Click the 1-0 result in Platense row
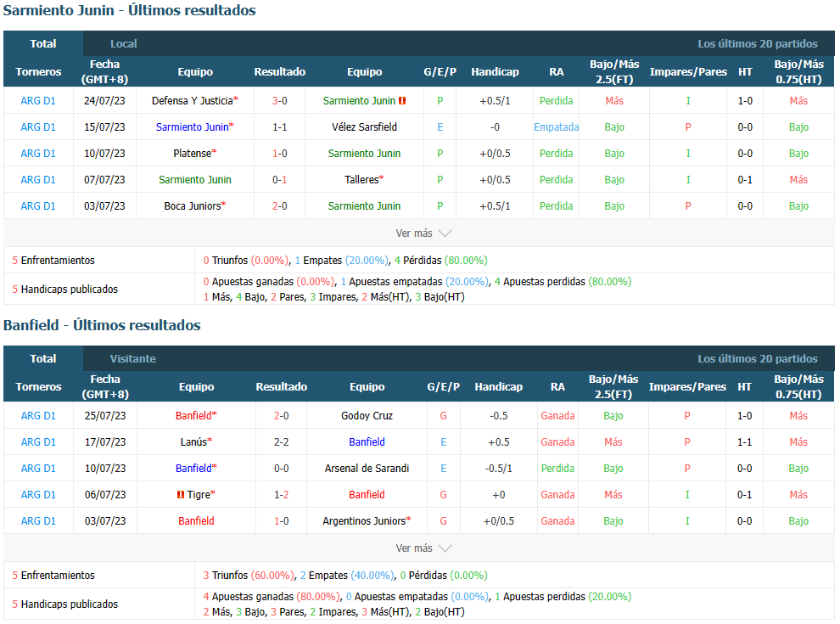840x624 pixels. (280, 154)
